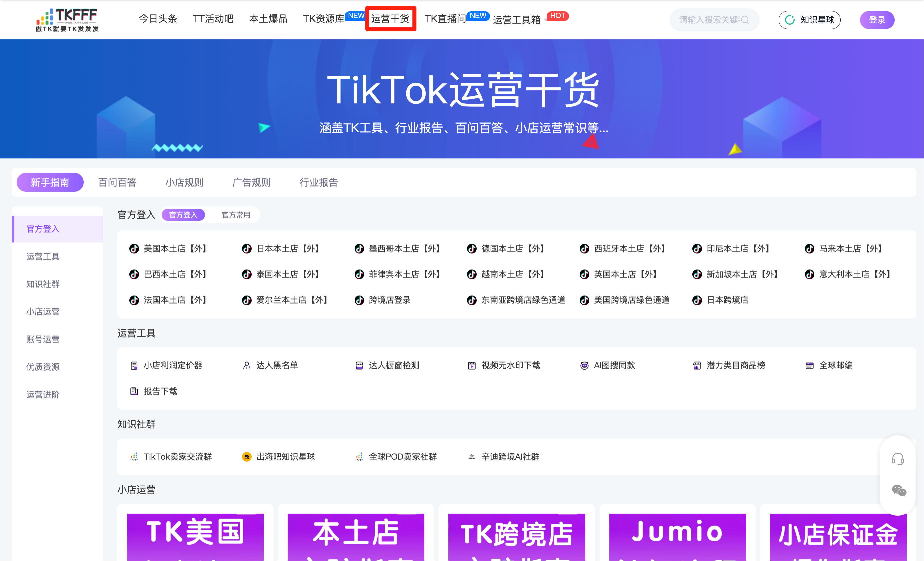Screen dimensions: 924x561
Task: Switch to 百问百答 tab
Action: coord(117,182)
